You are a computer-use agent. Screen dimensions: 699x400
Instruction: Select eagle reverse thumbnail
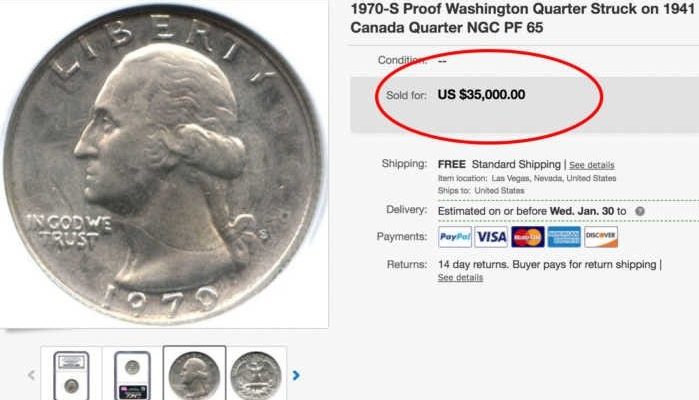click(256, 375)
